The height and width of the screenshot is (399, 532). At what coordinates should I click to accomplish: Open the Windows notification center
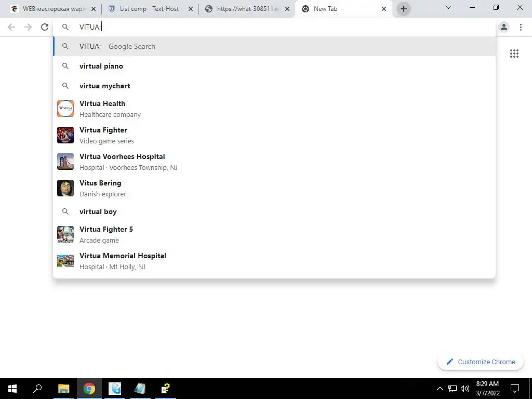[x=515, y=389]
